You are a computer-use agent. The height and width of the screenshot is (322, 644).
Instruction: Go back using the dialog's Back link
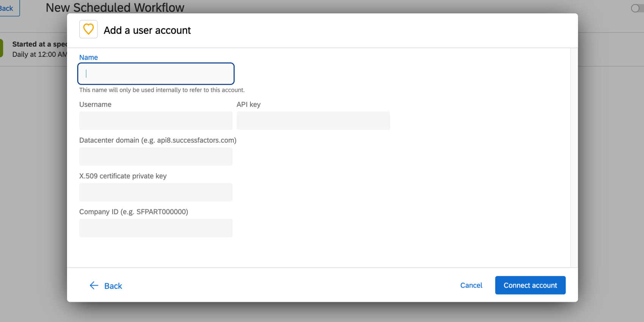[113, 286]
